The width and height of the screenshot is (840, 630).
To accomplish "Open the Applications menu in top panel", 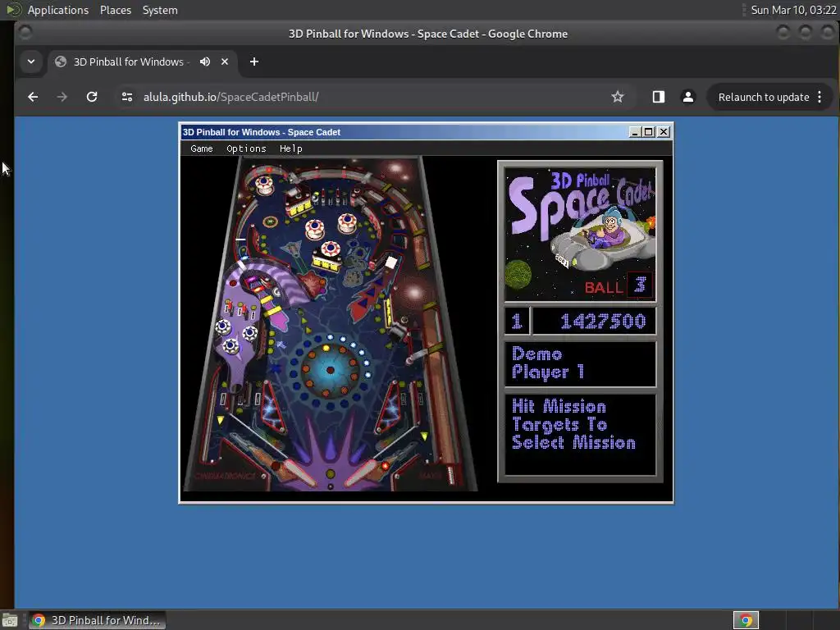I will pos(58,10).
